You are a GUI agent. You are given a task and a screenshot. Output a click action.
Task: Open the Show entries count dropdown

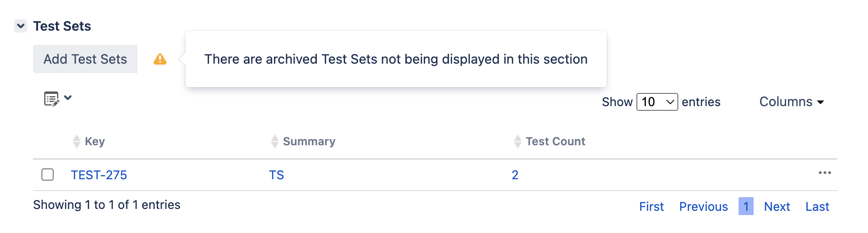(657, 102)
